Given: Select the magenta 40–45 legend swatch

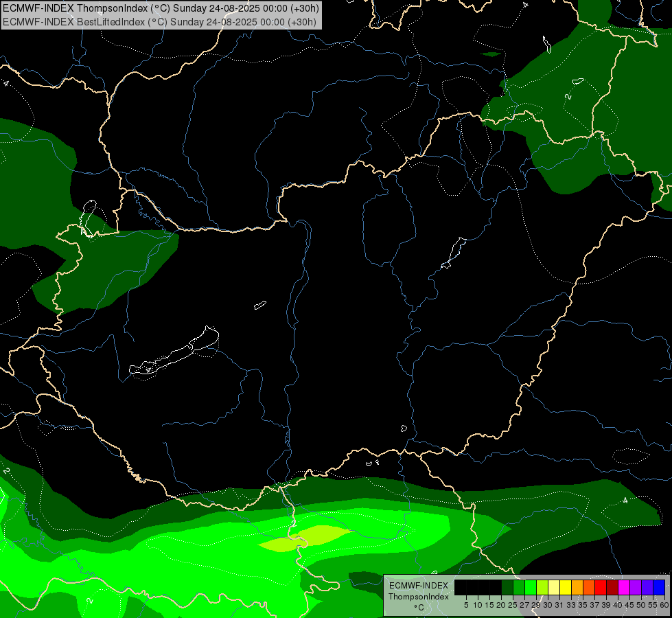Looking at the screenshot, I should pyautogui.click(x=624, y=587).
